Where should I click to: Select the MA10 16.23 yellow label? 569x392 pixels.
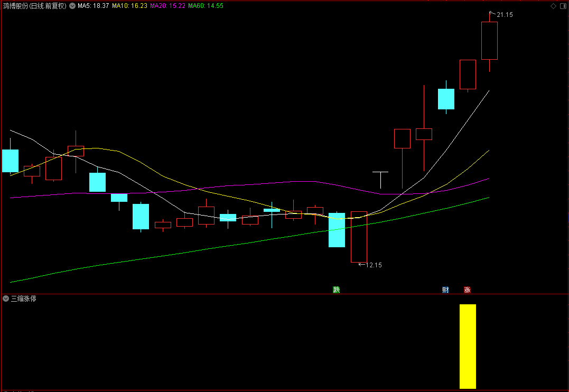tap(129, 6)
